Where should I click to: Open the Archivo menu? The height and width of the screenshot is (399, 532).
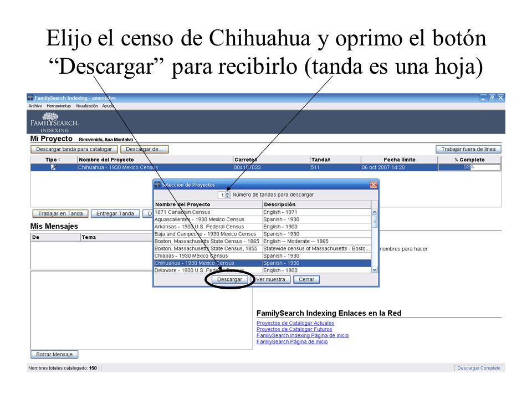[x=35, y=106]
